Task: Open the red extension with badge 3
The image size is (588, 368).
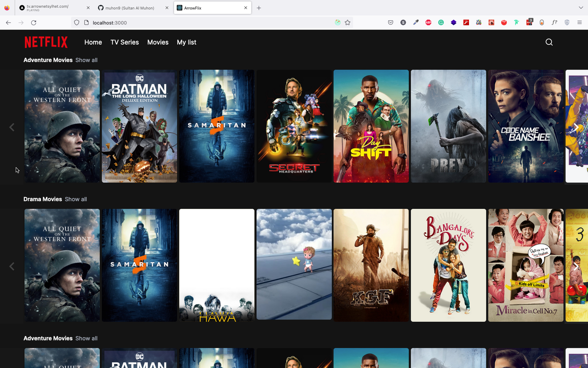Action: tap(529, 22)
